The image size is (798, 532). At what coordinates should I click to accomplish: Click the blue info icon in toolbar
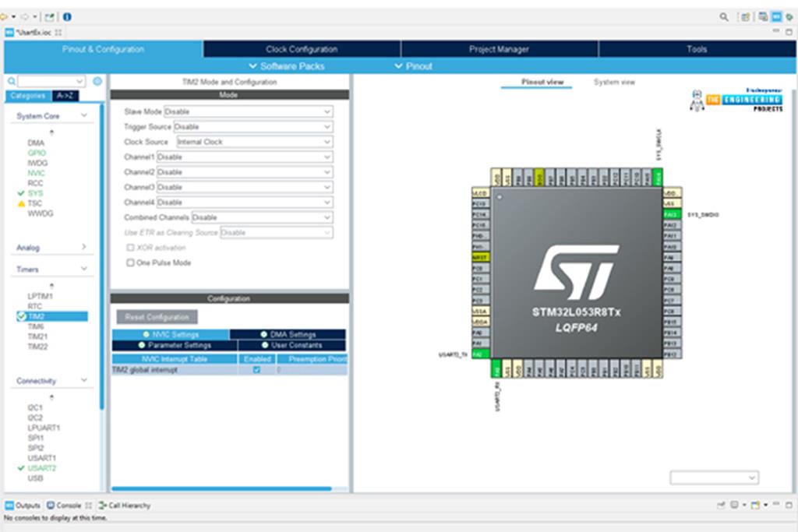point(67,16)
